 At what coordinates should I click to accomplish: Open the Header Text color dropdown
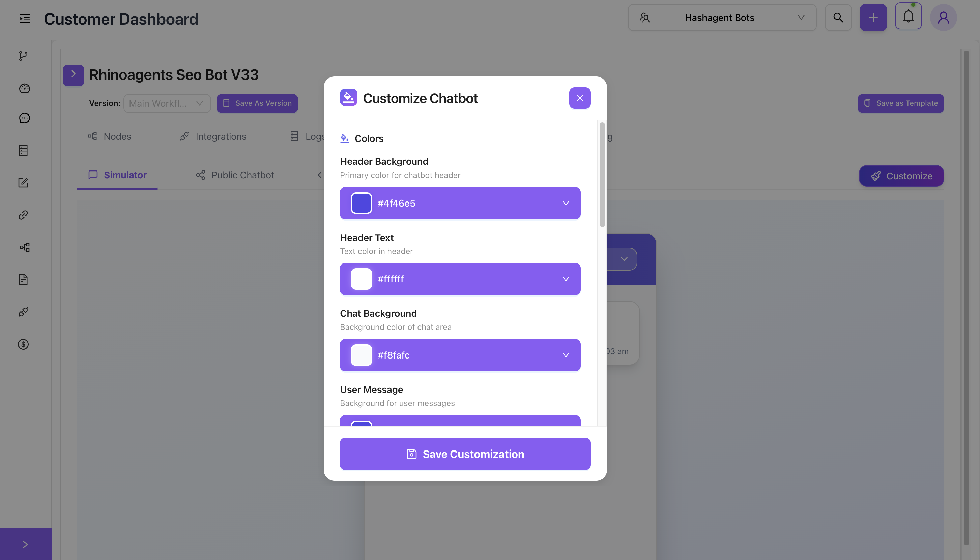click(566, 279)
